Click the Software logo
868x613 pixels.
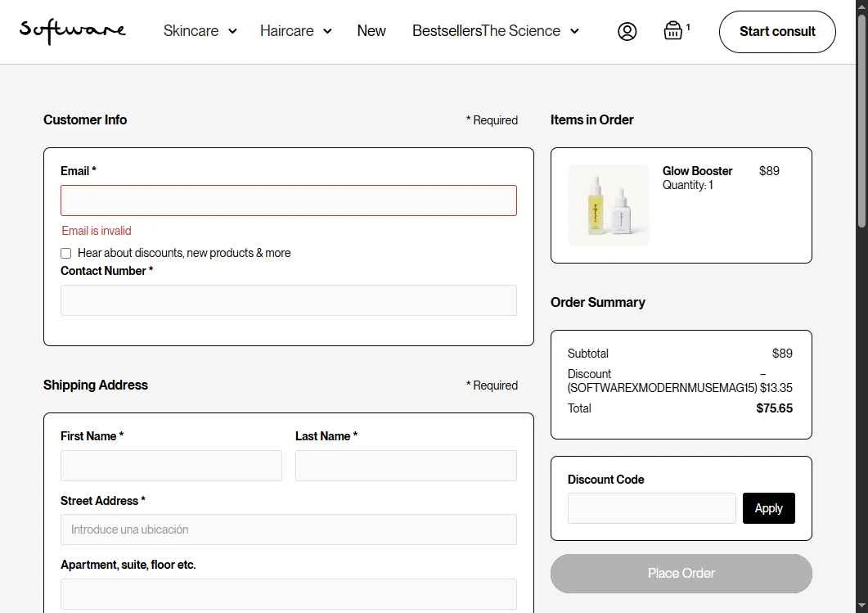tap(73, 31)
